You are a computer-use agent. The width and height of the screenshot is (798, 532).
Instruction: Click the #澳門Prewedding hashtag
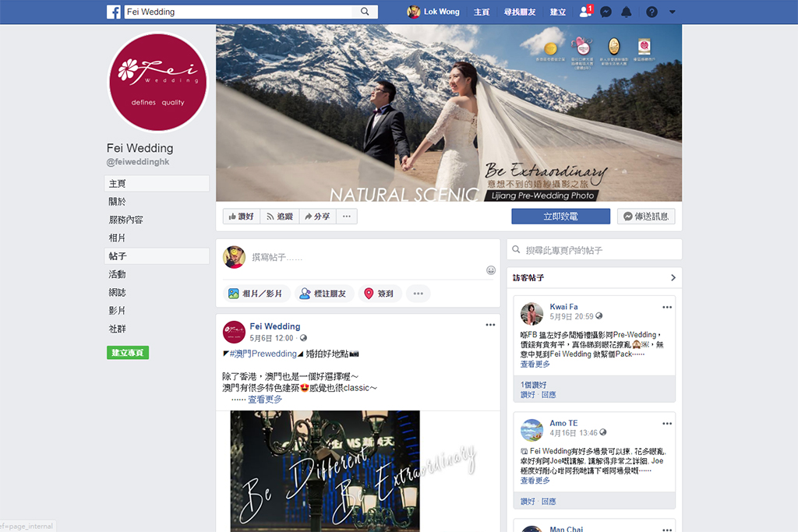pos(263,354)
